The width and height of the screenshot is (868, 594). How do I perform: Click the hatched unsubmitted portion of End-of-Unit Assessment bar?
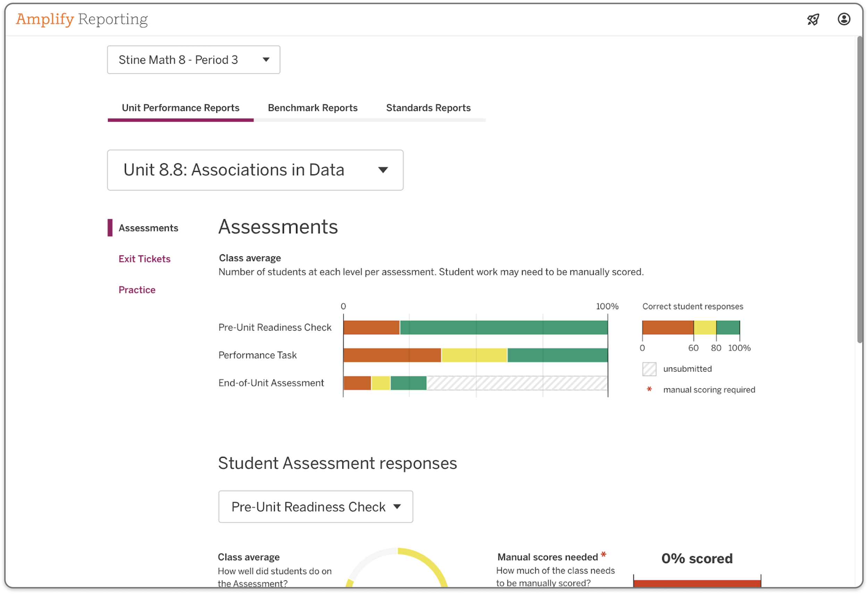pos(517,383)
